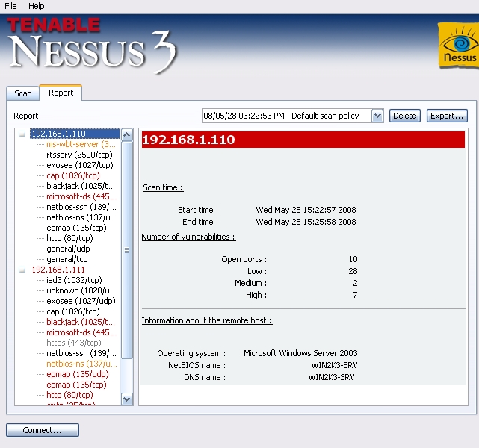Image resolution: width=479 pixels, height=448 pixels.
Task: Select black epmap (135/tcp) under 192.168.1.110
Action: click(x=76, y=228)
